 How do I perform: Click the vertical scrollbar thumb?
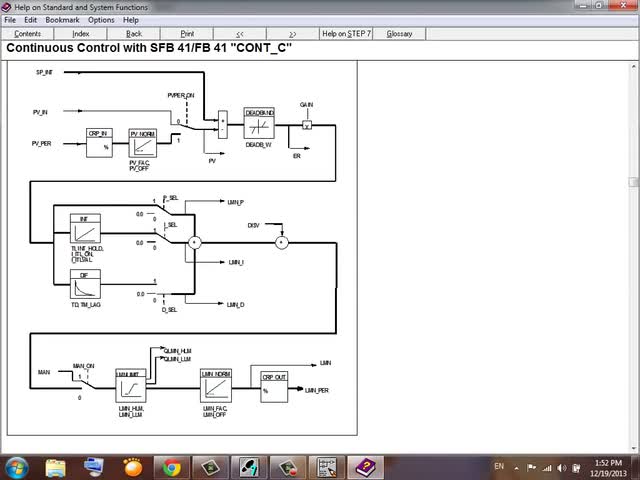pos(633,182)
